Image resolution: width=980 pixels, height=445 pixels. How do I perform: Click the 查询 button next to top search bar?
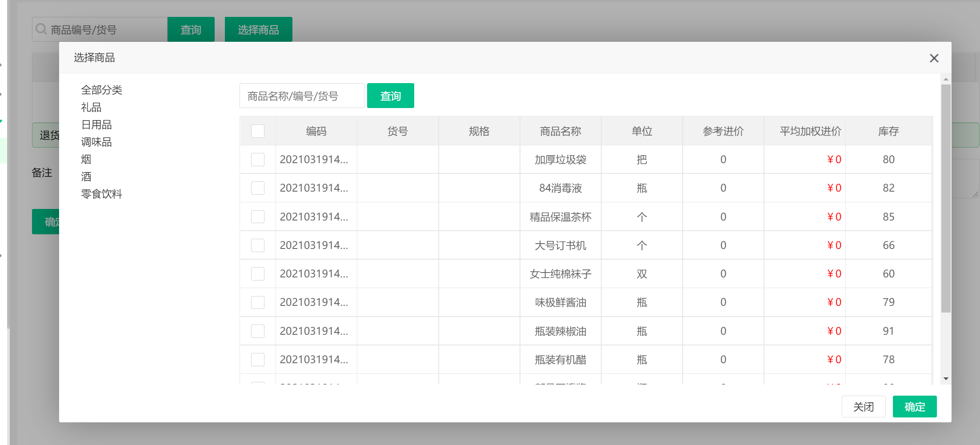(191, 29)
